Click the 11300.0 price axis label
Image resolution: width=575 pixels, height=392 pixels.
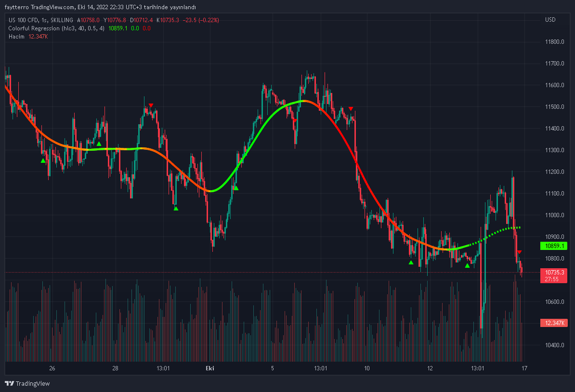554,150
